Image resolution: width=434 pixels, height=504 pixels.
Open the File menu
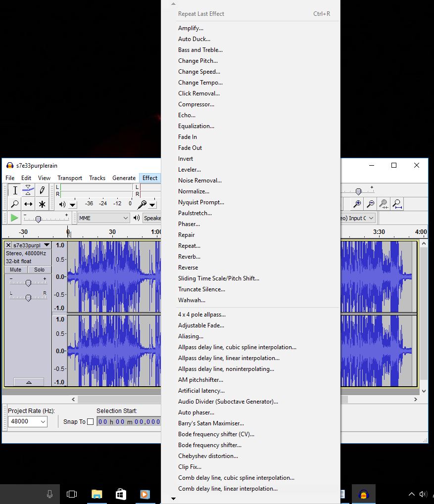[10, 178]
